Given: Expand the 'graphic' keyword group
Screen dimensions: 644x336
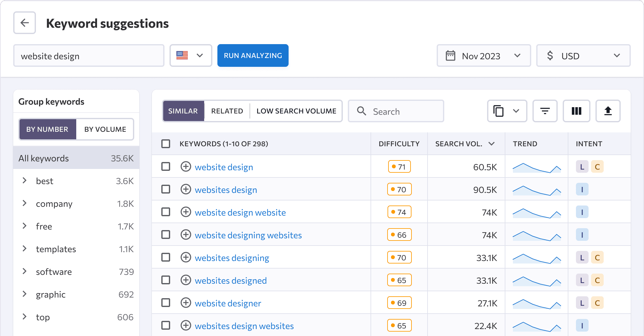Looking at the screenshot, I should pyautogui.click(x=25, y=294).
